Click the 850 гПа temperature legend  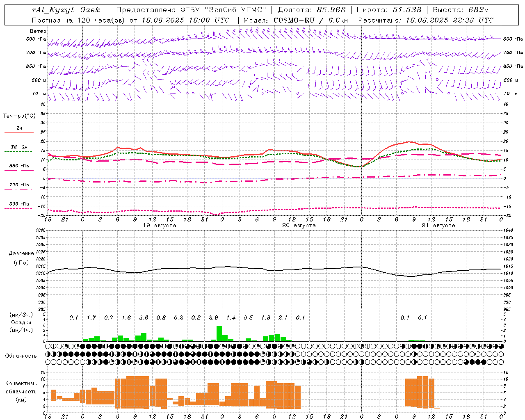19,167
